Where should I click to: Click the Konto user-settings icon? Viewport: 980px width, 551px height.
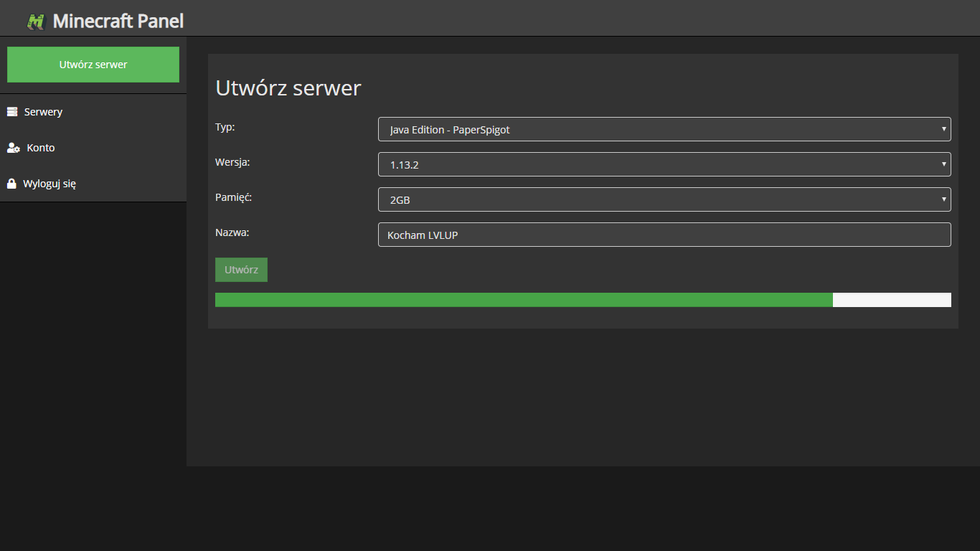point(13,148)
